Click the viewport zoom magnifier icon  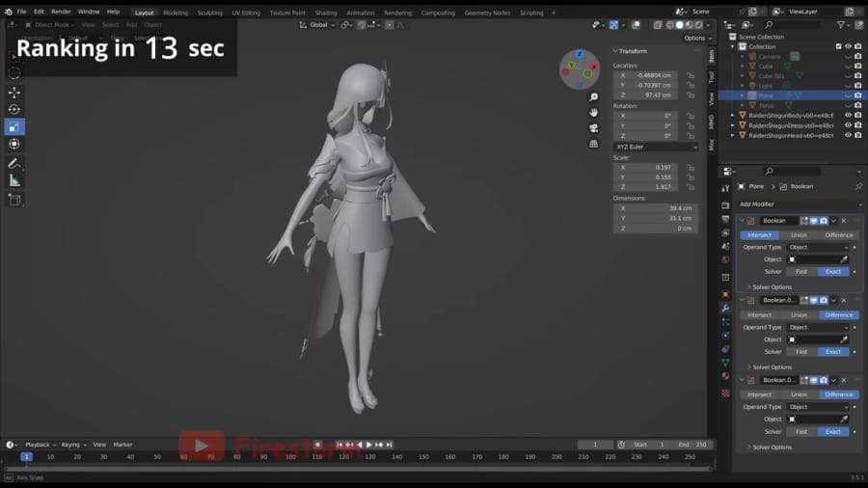(593, 97)
